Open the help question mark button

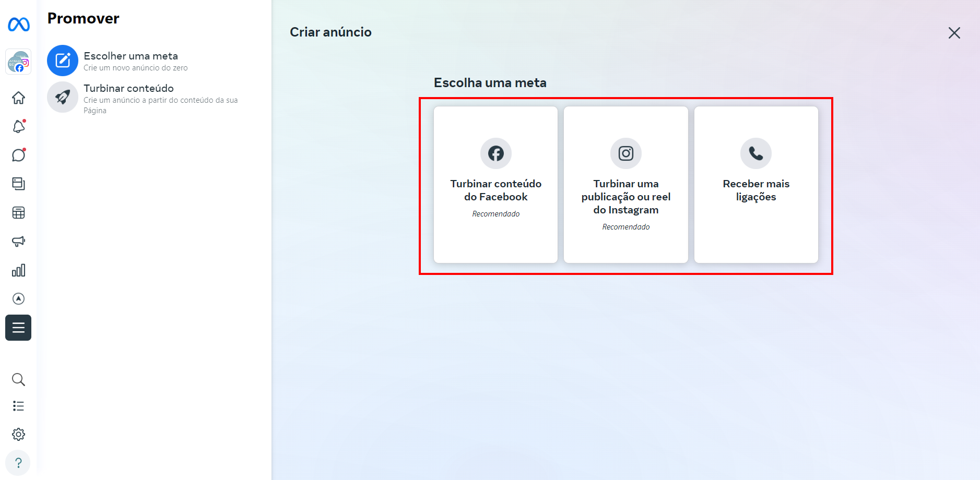[x=18, y=463]
